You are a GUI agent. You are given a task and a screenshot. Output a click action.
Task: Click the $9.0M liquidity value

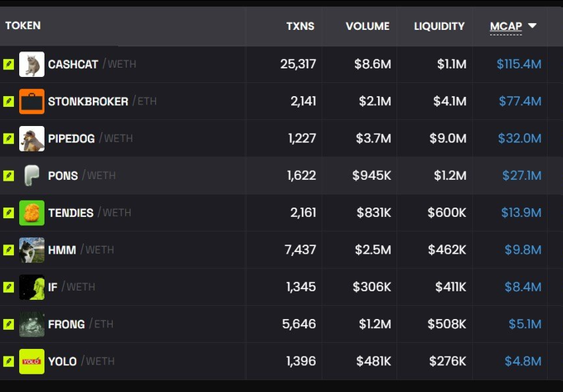[x=448, y=138]
